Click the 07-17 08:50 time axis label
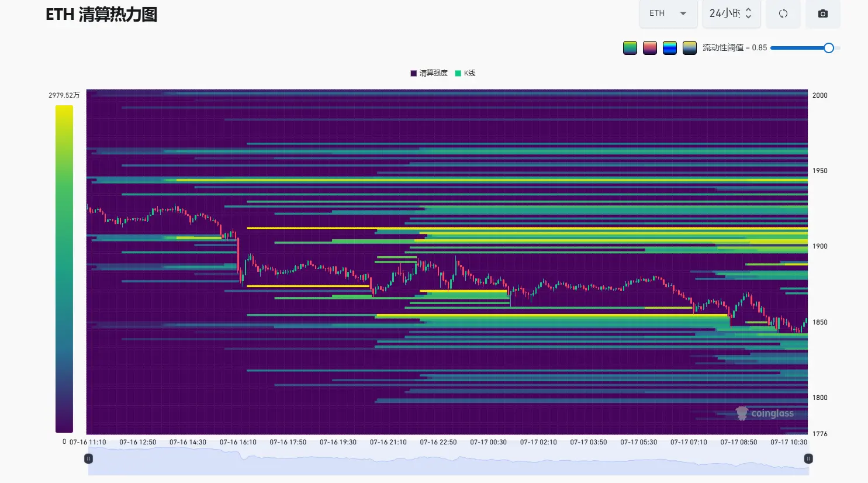This screenshot has height=483, width=868. [x=739, y=442]
